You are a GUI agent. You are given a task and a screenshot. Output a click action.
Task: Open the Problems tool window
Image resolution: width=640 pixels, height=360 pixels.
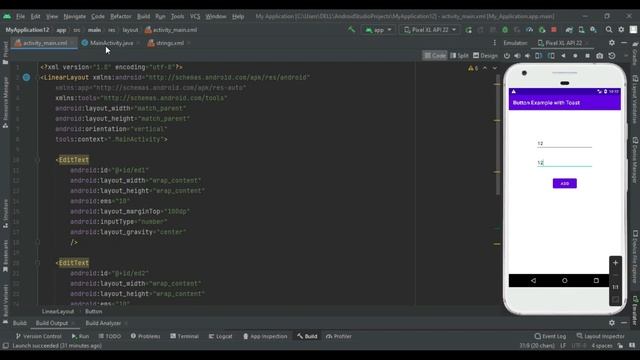[145, 336]
